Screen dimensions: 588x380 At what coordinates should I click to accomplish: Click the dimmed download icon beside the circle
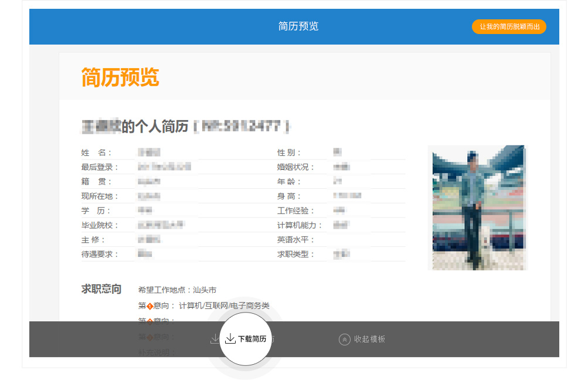coord(215,339)
